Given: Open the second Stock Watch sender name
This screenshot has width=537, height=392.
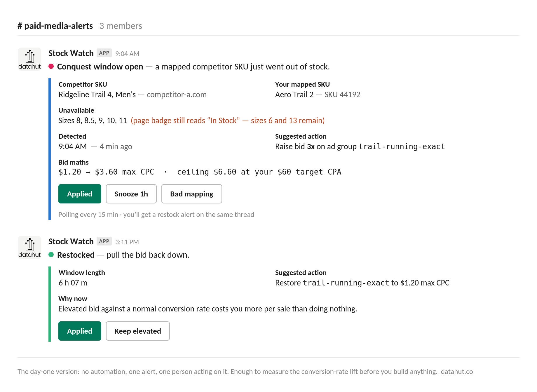Looking at the screenshot, I should click(x=71, y=241).
